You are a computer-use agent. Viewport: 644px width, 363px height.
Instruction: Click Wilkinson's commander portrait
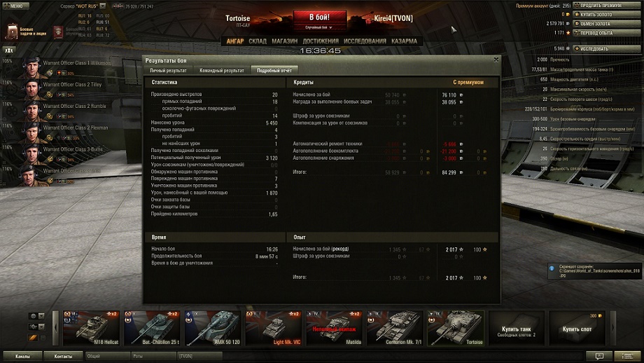click(31, 68)
